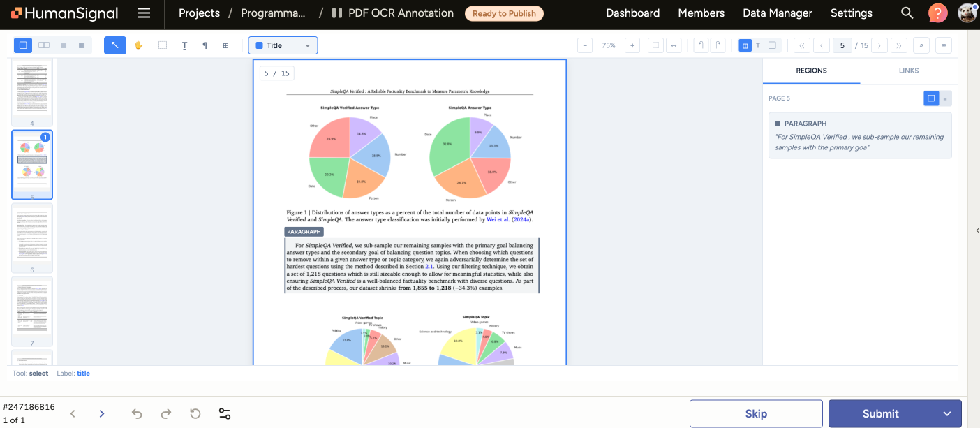
Task: Undo the last annotation action
Action: (138, 413)
